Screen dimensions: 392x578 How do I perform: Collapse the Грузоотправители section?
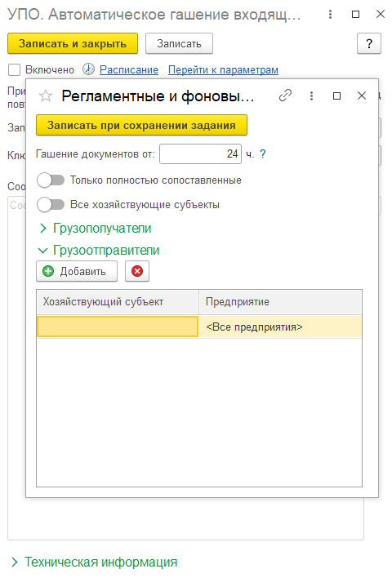point(100,251)
